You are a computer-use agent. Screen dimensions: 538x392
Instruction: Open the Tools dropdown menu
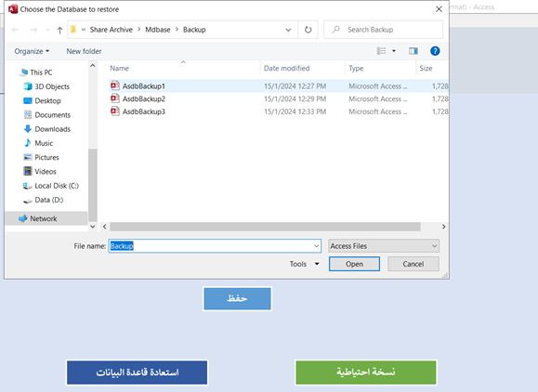coord(304,264)
